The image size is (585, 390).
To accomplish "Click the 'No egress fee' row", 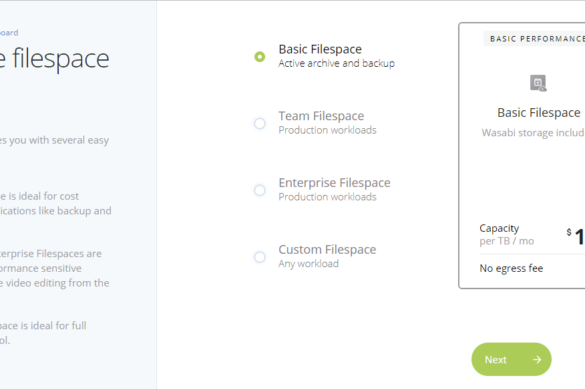I will [532, 268].
